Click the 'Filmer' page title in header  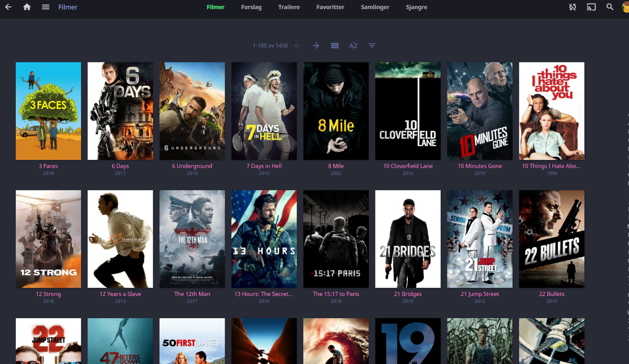68,7
